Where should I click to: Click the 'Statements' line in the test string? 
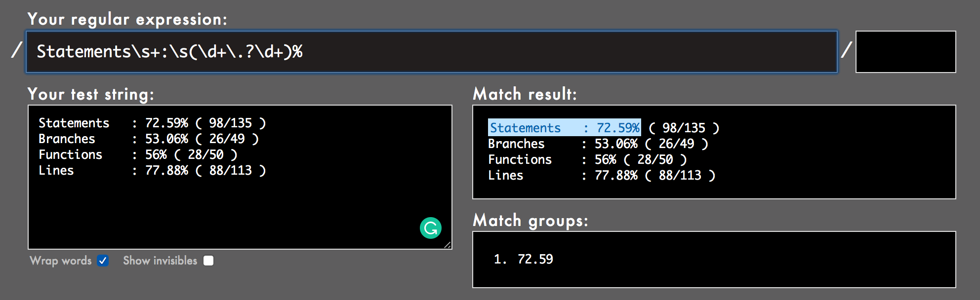coord(152,123)
